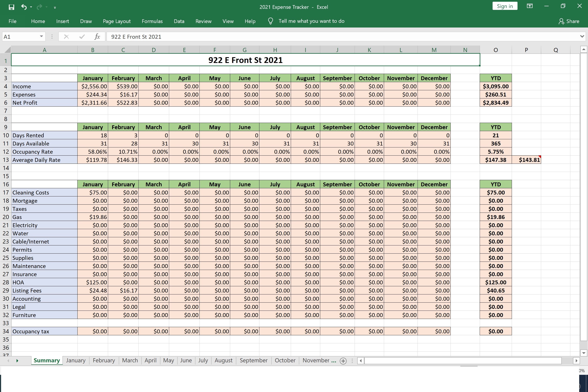Switch to the April sheet tab
Screen dimensions: 588x392
[x=150, y=360]
